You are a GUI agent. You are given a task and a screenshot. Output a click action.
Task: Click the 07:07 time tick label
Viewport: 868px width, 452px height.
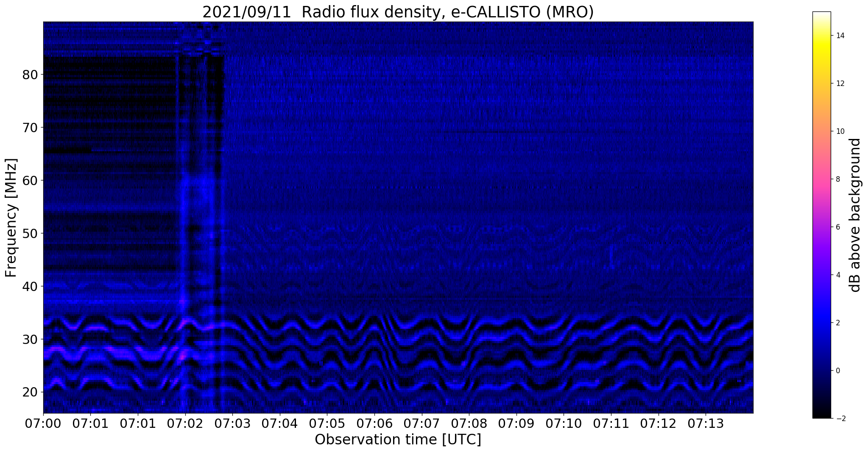(422, 424)
